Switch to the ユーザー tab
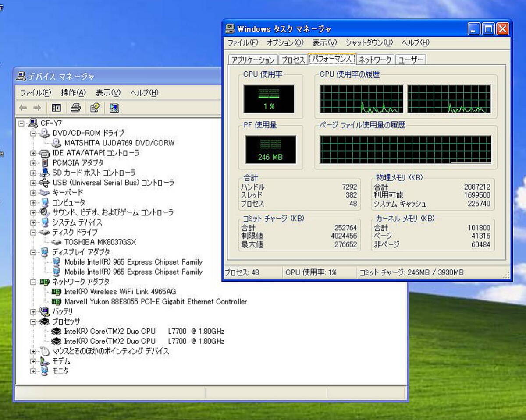Viewport: 526px width, 420px height. (411, 60)
